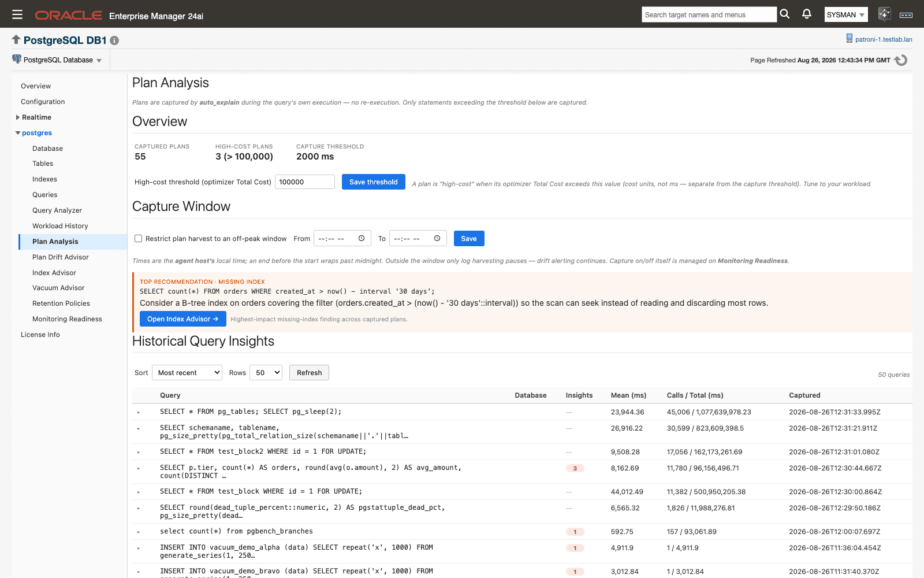Open the AI assistant sparkle icon
Viewport: 924px width, 578px height.
[x=884, y=14]
